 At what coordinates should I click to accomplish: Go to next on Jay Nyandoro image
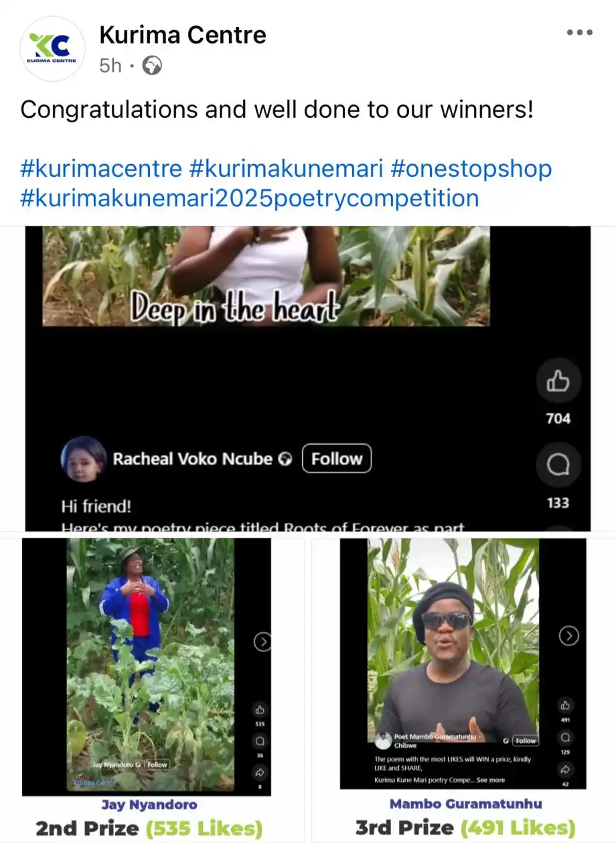coord(262,642)
